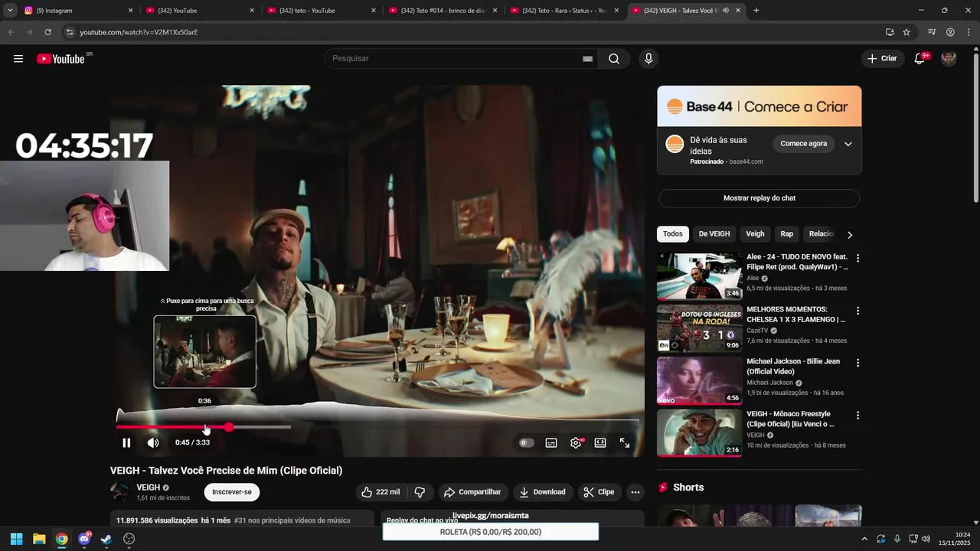The image size is (980, 551).
Task: Create a Clipe with the scissors button
Action: point(599,492)
